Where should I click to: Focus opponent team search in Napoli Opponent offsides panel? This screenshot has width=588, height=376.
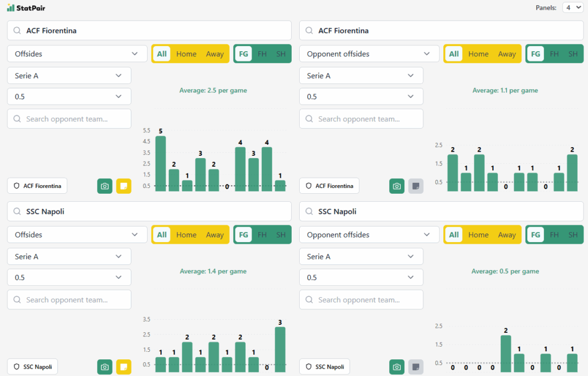point(361,300)
